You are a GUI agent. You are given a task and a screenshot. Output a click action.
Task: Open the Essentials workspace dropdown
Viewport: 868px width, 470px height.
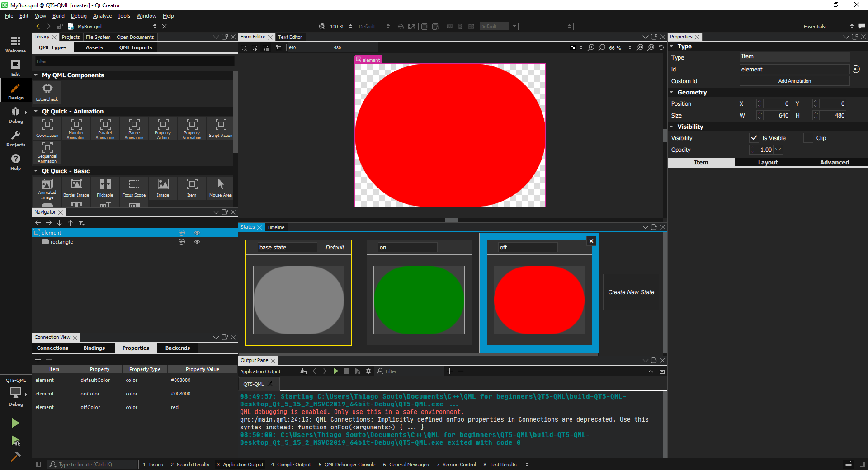point(828,27)
